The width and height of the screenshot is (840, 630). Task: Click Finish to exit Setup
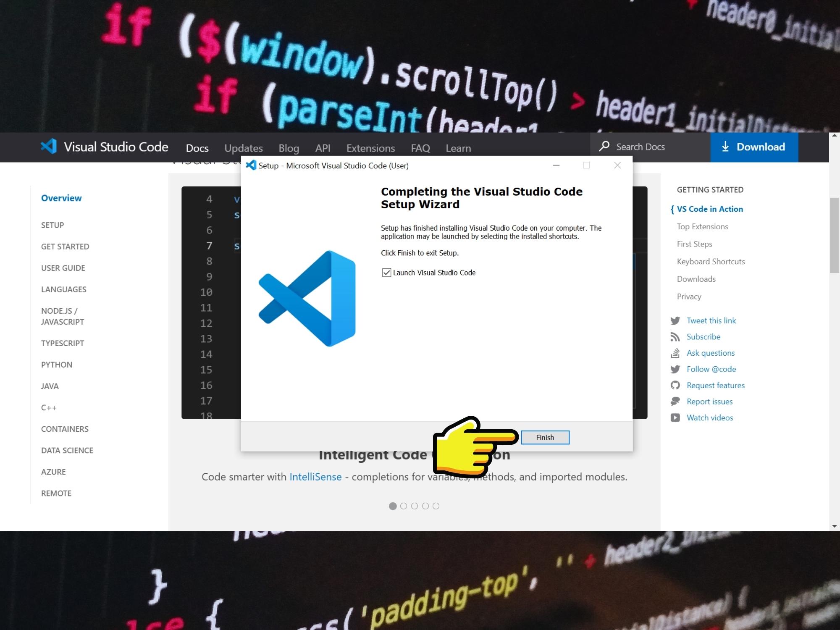pos(545,437)
